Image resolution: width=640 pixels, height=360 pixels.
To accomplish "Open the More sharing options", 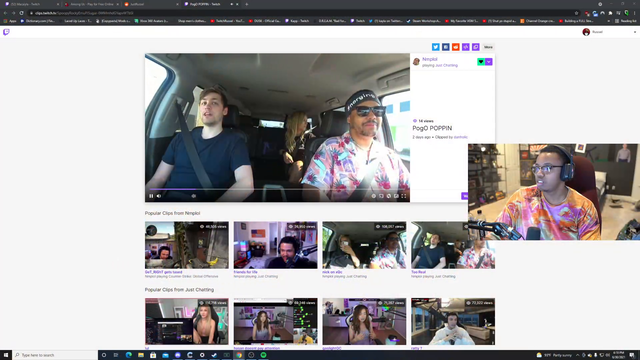I will tap(488, 47).
